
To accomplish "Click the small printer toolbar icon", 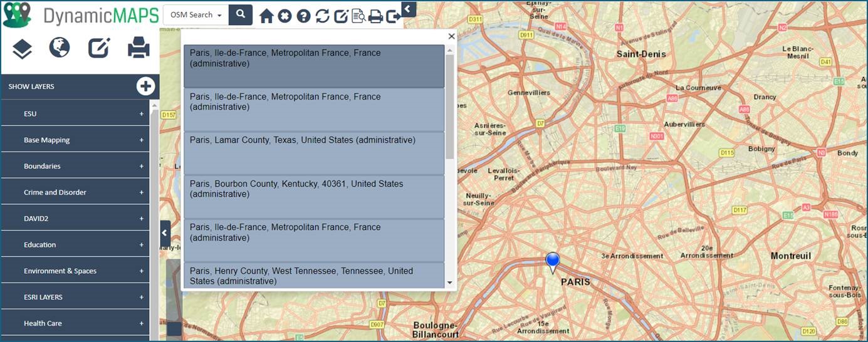I will coord(375,16).
